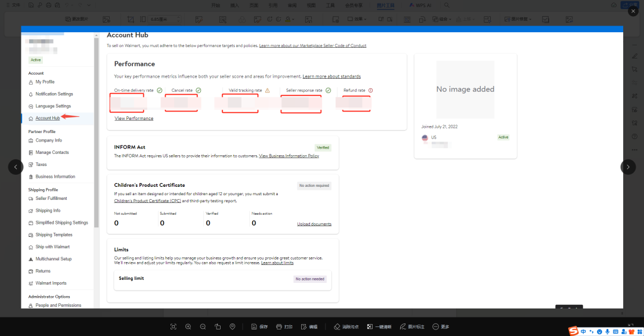Open Simplified Shipping Settings

(61, 223)
